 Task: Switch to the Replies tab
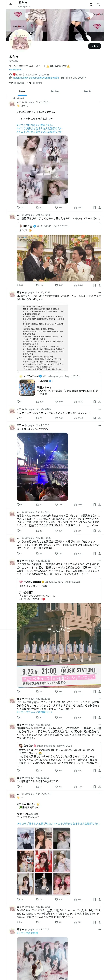click(55, 91)
